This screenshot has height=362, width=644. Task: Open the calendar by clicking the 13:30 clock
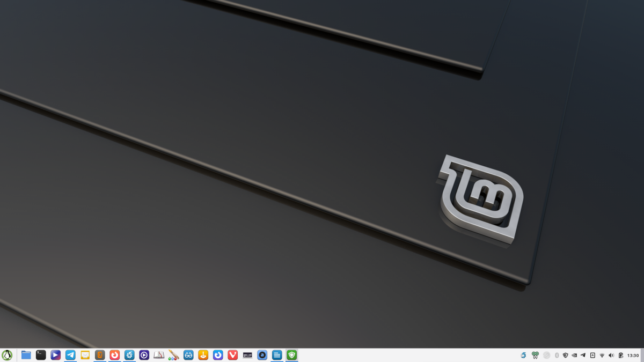[633, 354]
